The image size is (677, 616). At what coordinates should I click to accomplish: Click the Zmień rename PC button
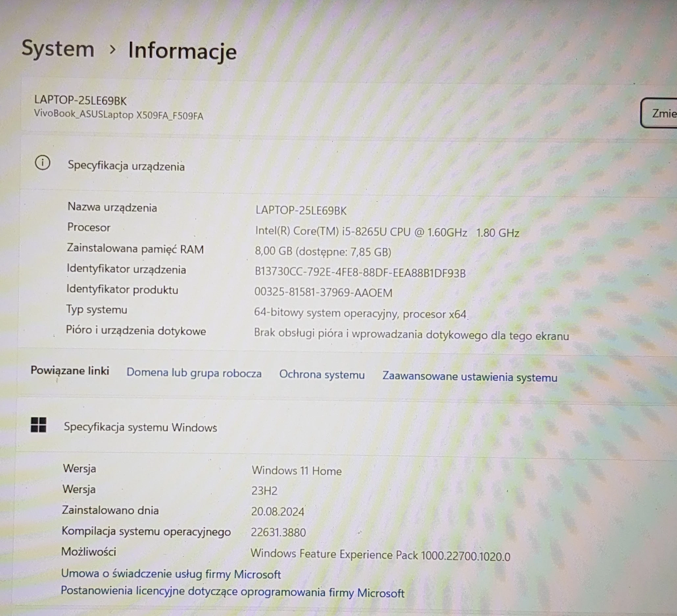tap(659, 113)
